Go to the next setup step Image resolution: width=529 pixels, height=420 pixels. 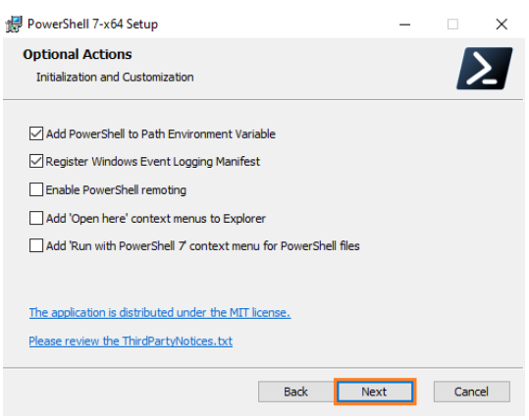pos(375,392)
